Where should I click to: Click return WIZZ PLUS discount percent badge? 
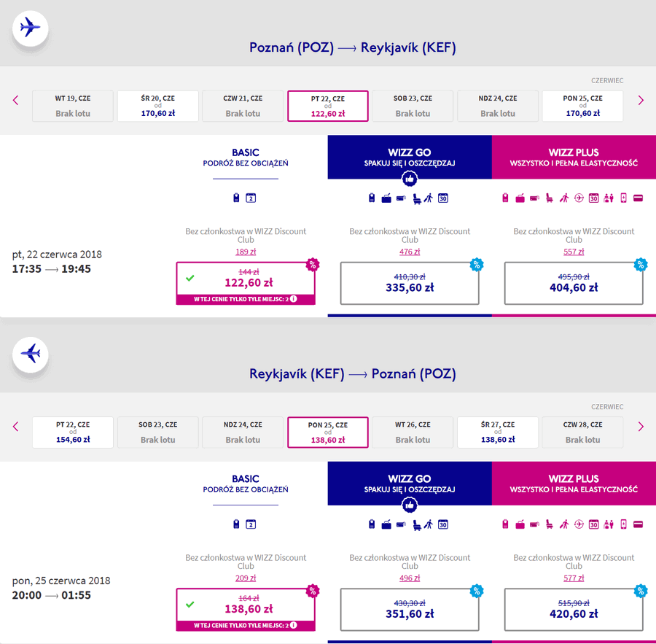coord(641,591)
